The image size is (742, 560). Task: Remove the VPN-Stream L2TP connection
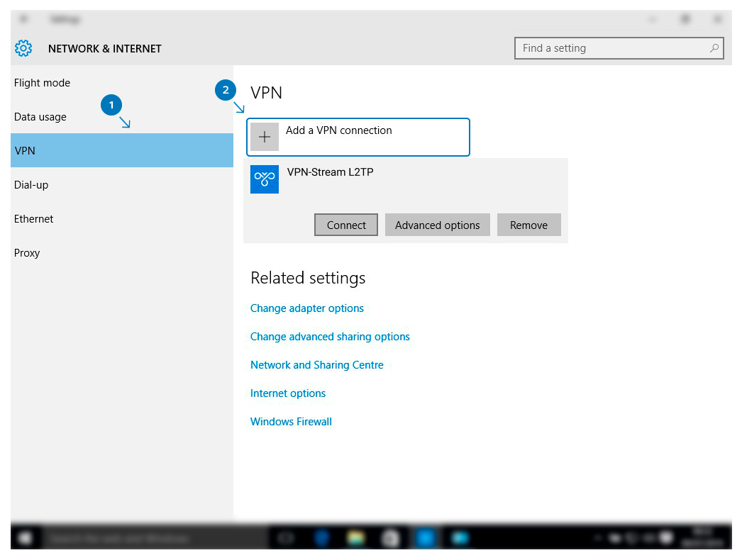(x=528, y=225)
